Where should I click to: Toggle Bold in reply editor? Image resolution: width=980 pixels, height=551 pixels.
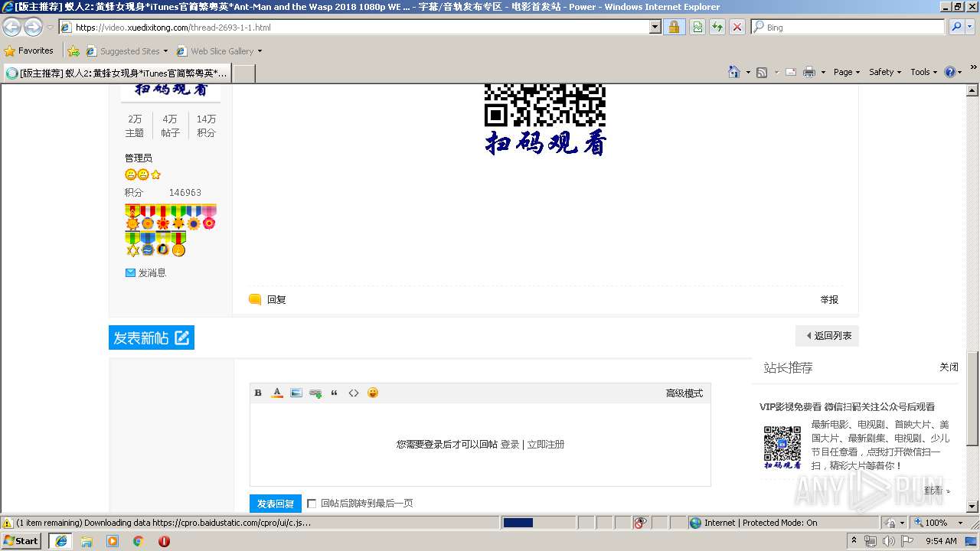258,393
